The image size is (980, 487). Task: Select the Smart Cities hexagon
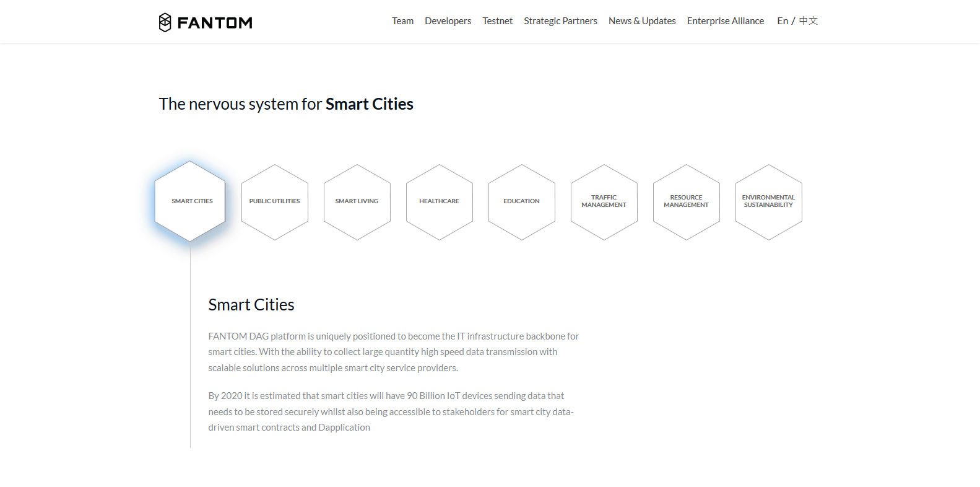(x=190, y=201)
